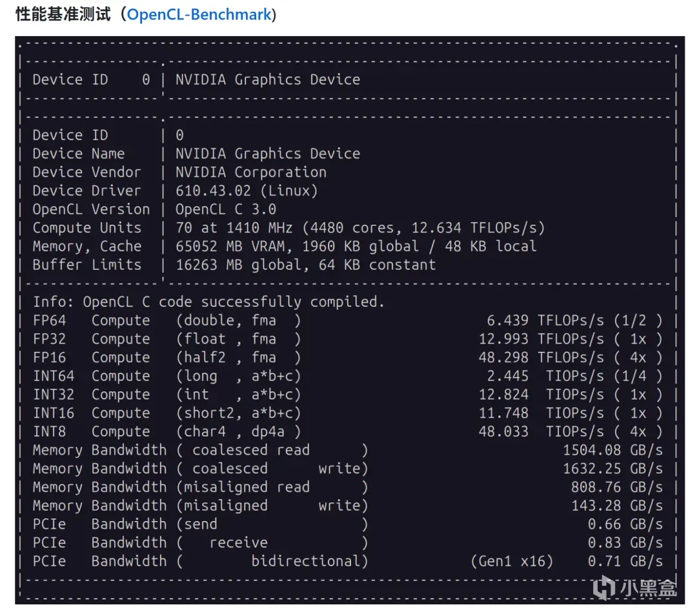
Task: Click coalesced read bandwidth '1504.08 GB/s'
Action: point(612,450)
